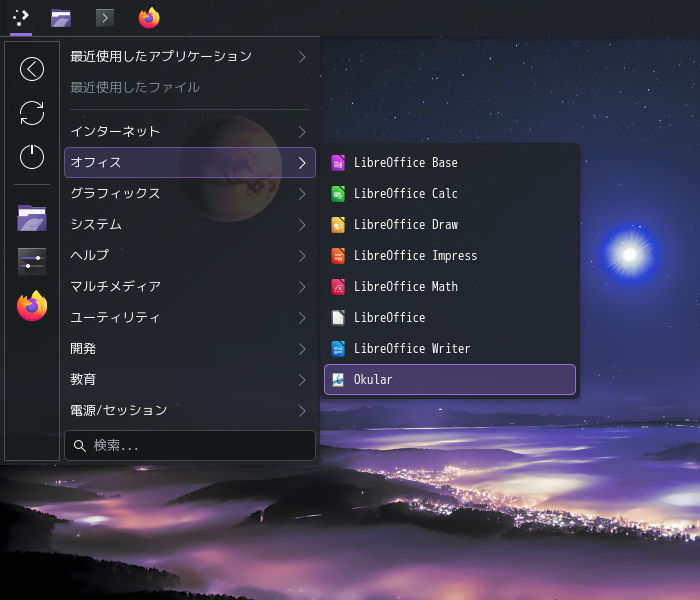Select the グラフィックス category

pos(190,194)
